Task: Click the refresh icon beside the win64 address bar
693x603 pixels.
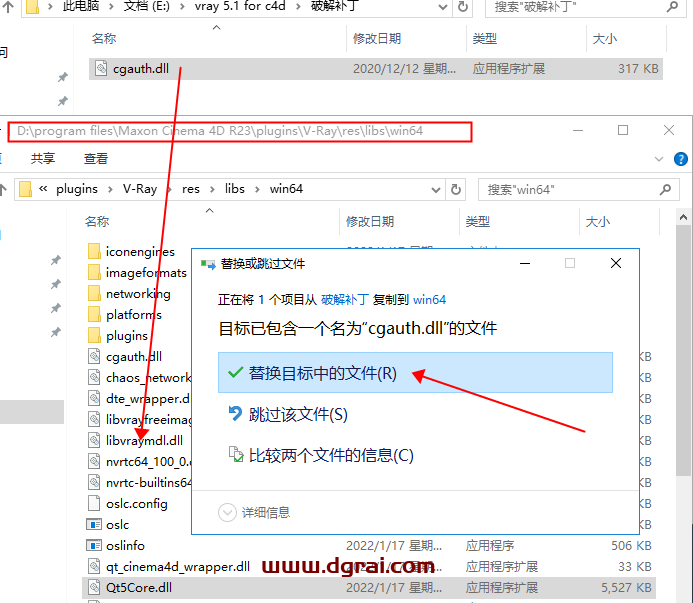Action: [457, 188]
